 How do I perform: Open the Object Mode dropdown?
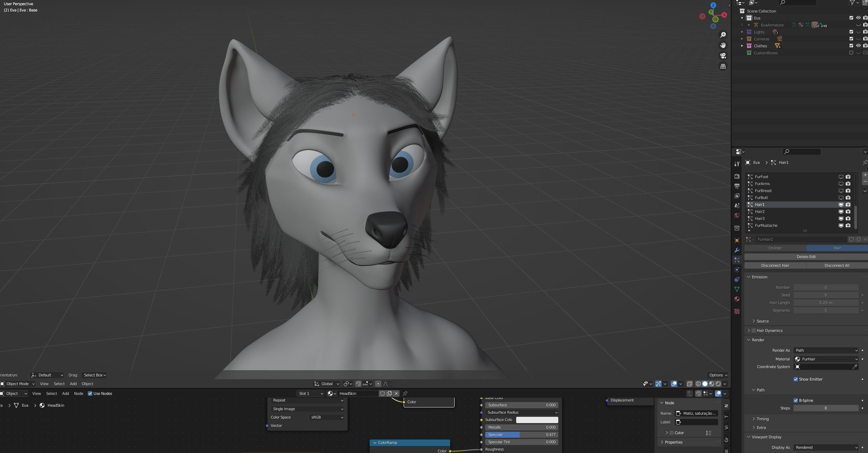click(17, 384)
